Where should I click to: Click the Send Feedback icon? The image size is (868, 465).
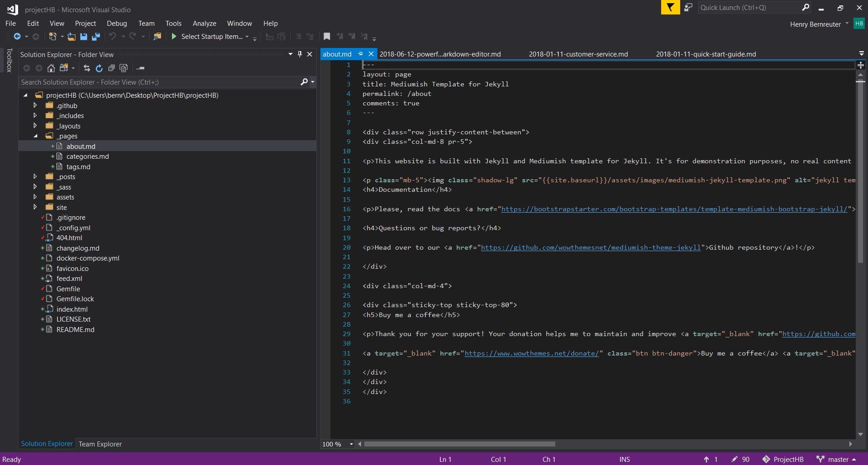(688, 8)
